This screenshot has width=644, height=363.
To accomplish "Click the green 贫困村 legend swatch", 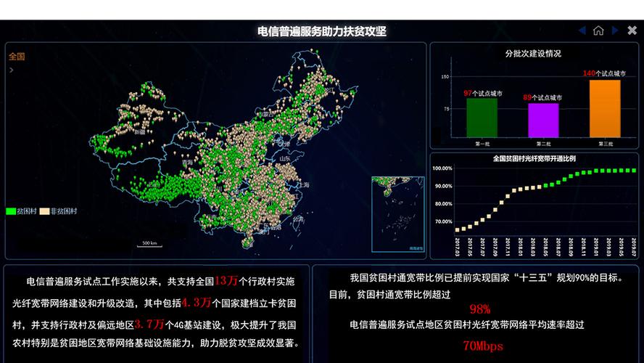I will tap(11, 211).
